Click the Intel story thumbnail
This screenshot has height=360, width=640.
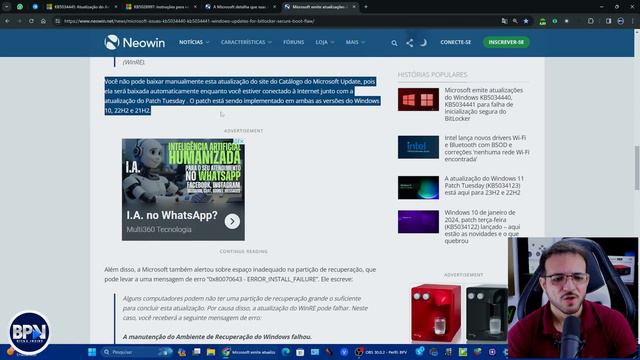[x=418, y=147]
